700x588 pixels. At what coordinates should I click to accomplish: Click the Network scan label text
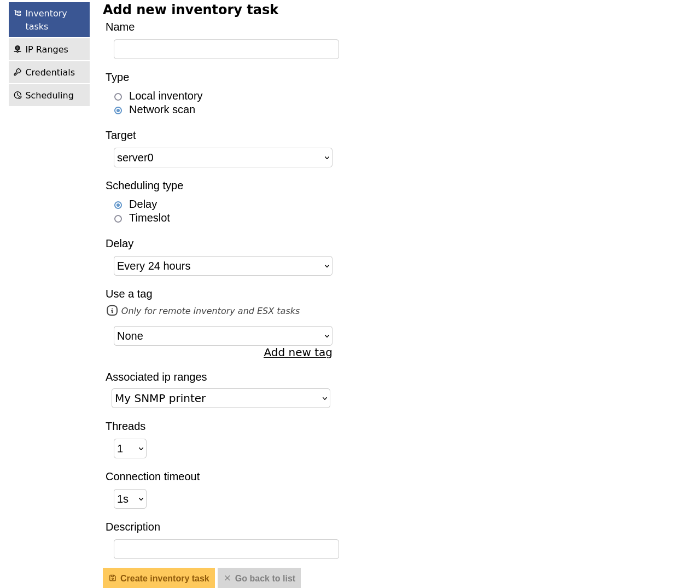coord(162,109)
